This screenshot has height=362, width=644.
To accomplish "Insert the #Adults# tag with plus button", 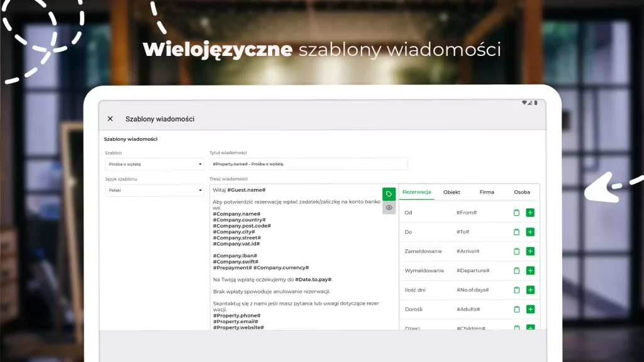I will (x=530, y=309).
